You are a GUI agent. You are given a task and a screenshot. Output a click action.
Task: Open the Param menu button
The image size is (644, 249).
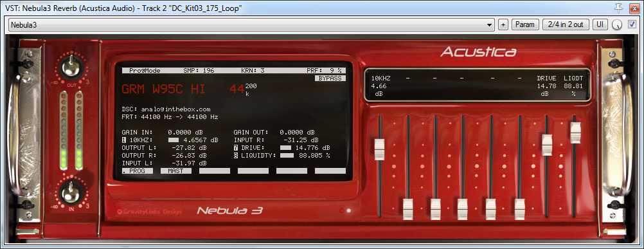click(x=525, y=24)
